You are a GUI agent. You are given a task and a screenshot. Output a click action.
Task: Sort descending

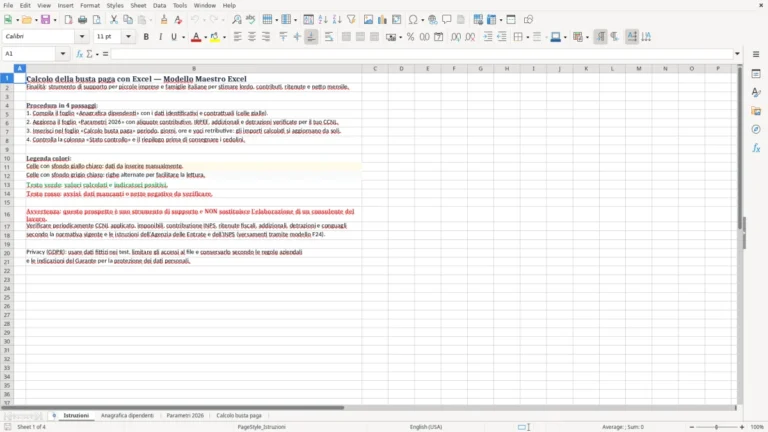[x=337, y=20]
